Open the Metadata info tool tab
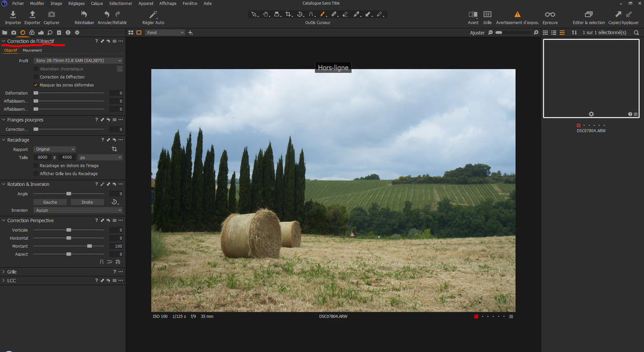Viewport: 644px width, 352px height. coord(68,33)
